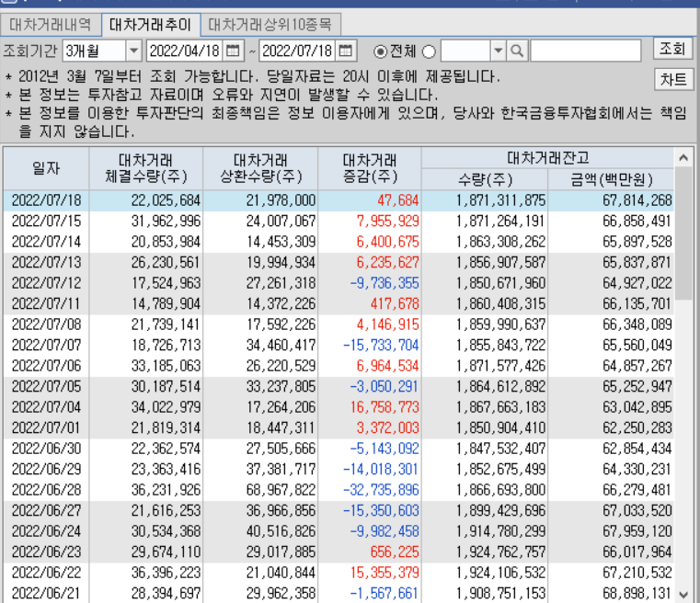Click the balance value 1,860,408,315
Viewport: 700px width, 603px height.
[500, 303]
